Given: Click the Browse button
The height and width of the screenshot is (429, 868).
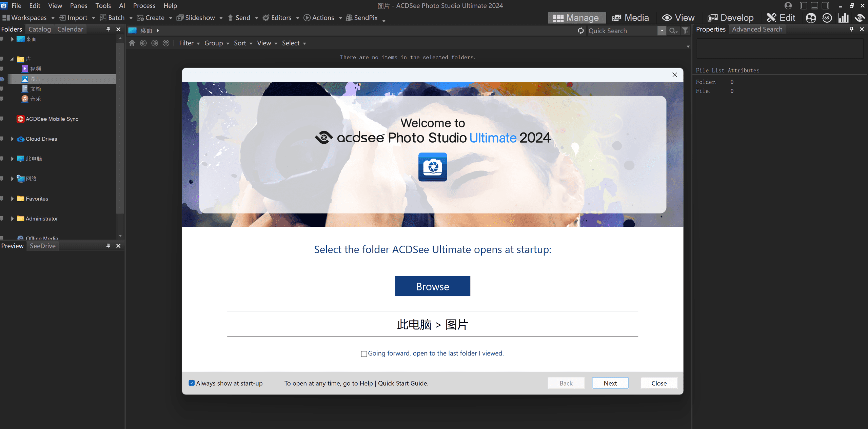Looking at the screenshot, I should click(433, 286).
